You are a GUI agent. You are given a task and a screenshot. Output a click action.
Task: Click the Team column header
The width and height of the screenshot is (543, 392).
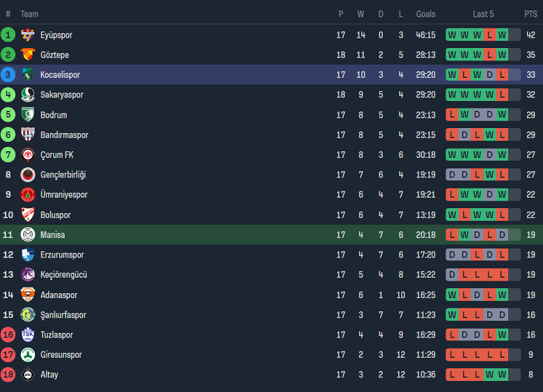[x=29, y=14]
